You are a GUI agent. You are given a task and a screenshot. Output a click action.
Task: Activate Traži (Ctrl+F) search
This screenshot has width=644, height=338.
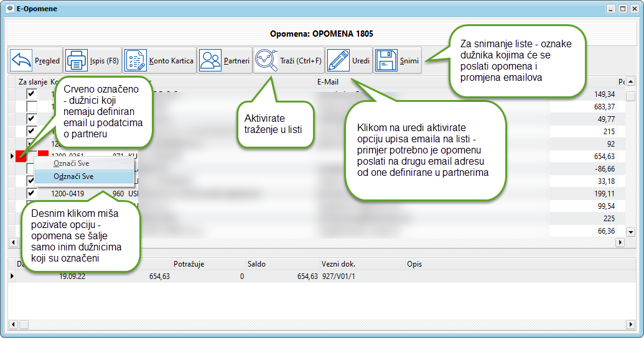288,61
